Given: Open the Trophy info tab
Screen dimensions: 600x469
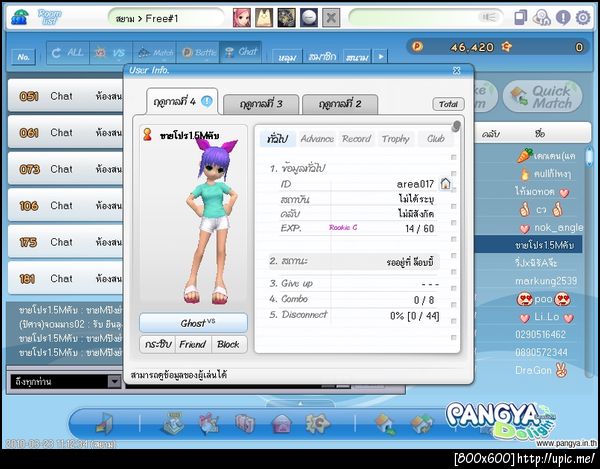Looking at the screenshot, I should point(395,138).
